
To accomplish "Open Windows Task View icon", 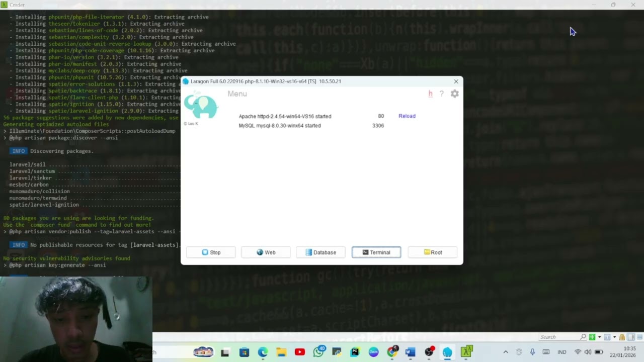I will [x=225, y=352].
